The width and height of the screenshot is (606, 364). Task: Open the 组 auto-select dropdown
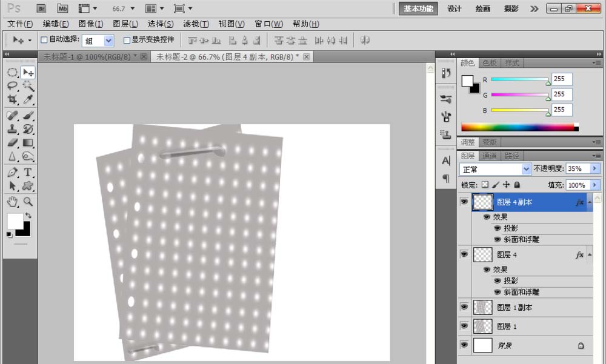[x=98, y=41]
